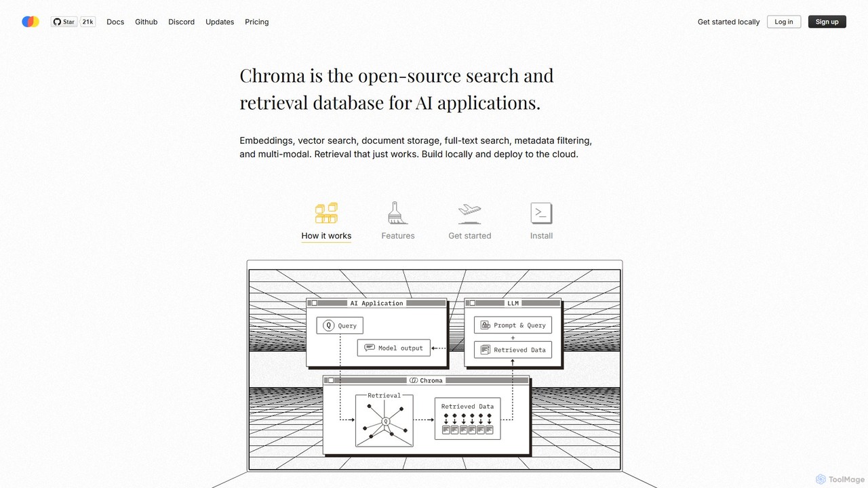Click the Prompt & Query box in LLM
Image resolution: width=868 pixels, height=488 pixels.
coord(513,325)
